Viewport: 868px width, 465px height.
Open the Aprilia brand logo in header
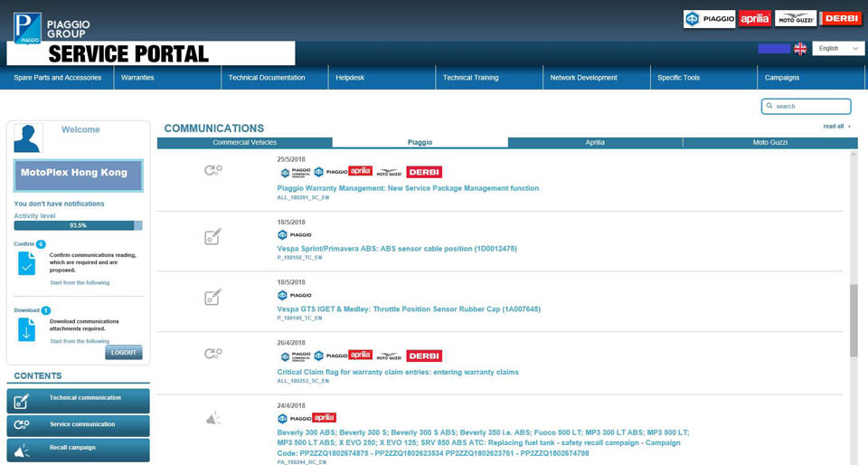(754, 19)
